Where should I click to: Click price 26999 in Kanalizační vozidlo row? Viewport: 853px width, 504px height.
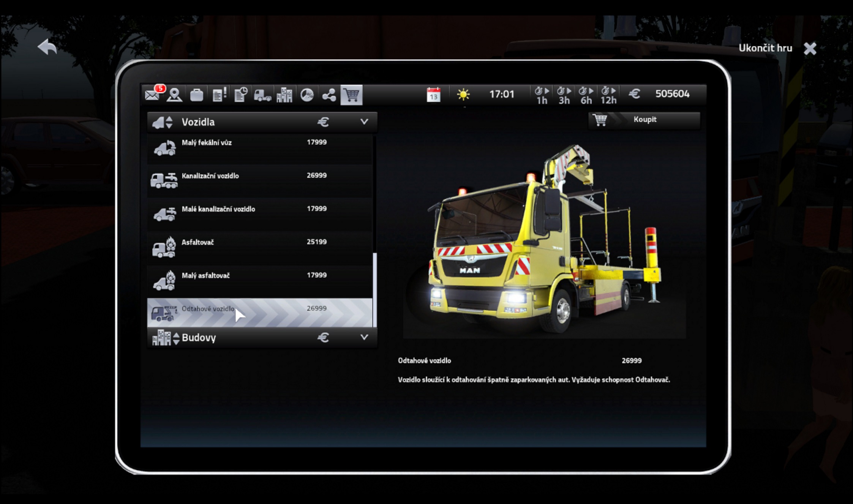pos(317,175)
